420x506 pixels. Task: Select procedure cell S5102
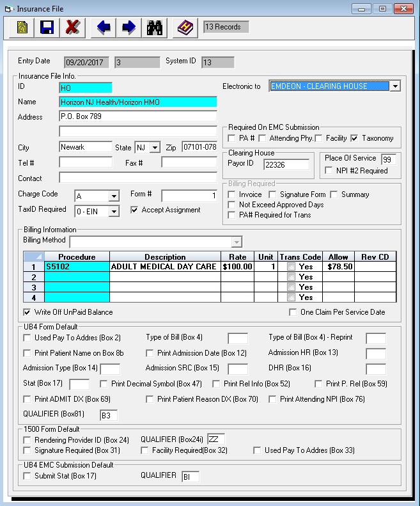[77, 267]
